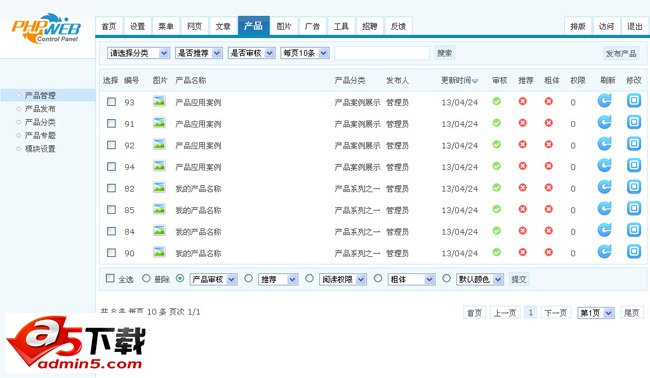The width and height of the screenshot is (650, 378).
Task: Open image thumbnail icon of row 93
Action: [x=159, y=101]
